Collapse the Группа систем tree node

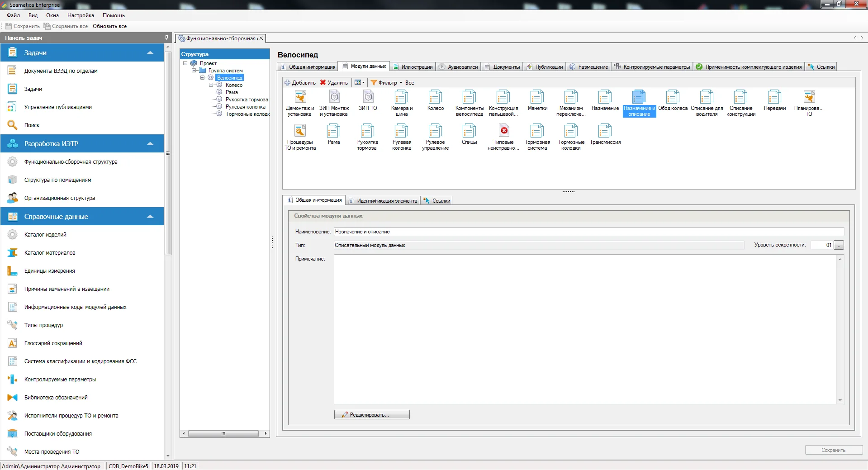(194, 71)
